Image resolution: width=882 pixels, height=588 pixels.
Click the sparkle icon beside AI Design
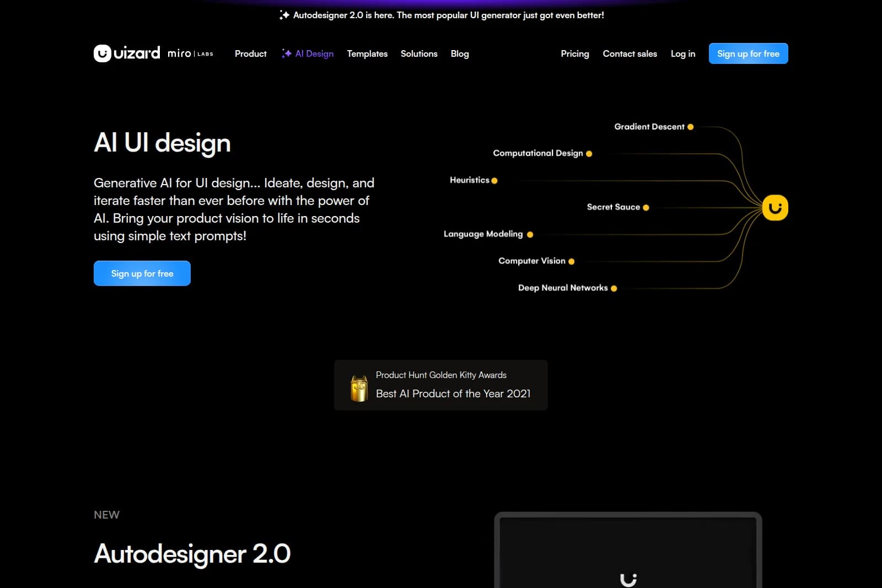click(x=286, y=53)
